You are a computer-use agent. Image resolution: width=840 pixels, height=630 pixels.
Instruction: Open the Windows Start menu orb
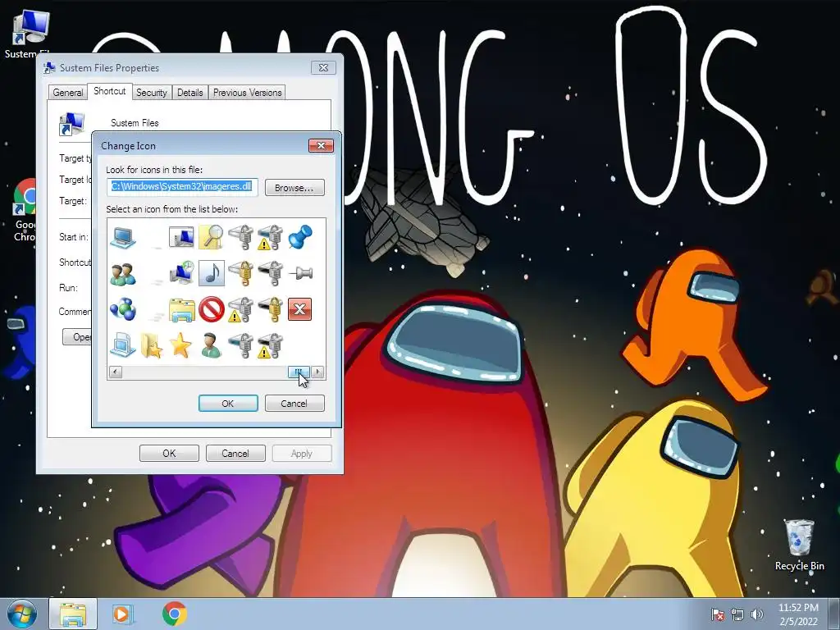[22, 614]
